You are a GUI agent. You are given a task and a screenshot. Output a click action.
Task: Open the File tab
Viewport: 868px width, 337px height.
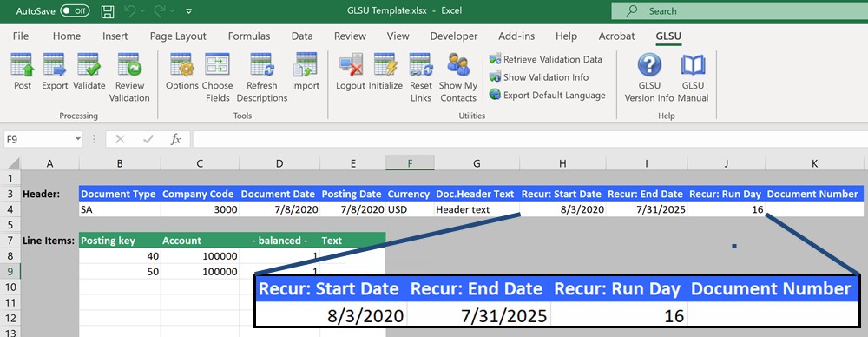click(x=21, y=36)
